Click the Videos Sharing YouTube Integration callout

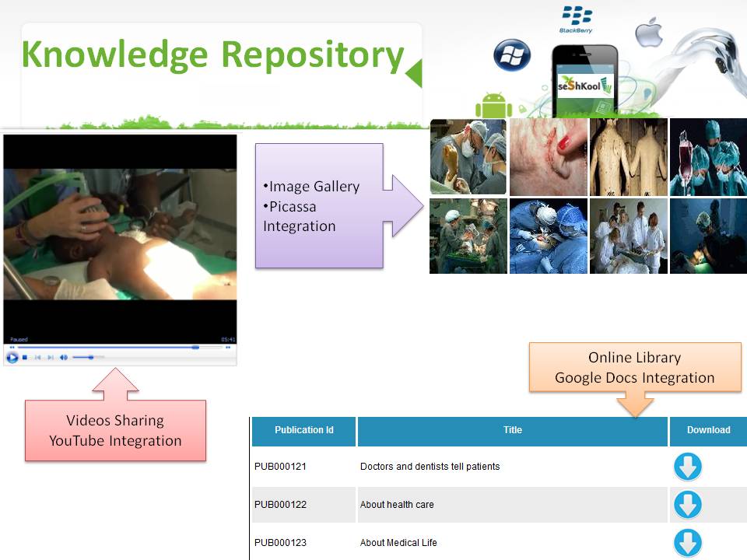coord(115,430)
